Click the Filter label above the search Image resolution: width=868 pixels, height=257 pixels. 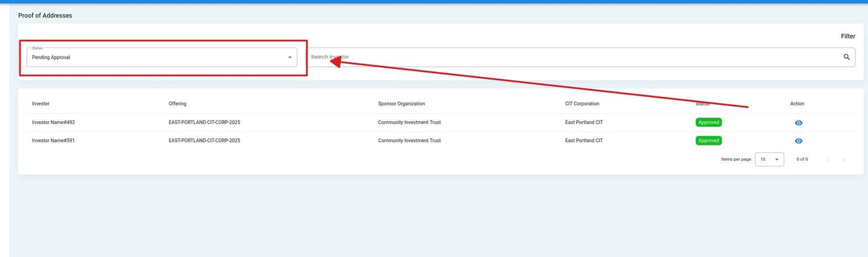tap(848, 37)
